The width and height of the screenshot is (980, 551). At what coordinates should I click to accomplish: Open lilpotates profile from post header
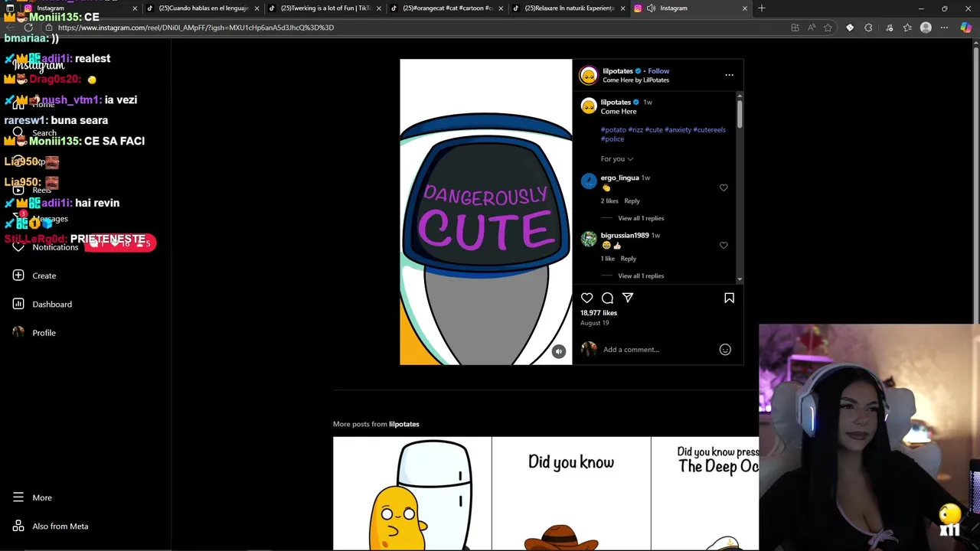(x=618, y=71)
